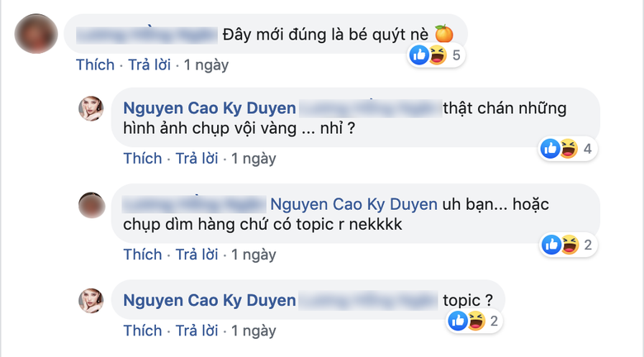Click like reaction icon with count 4
The image size is (644, 357).
pyautogui.click(x=551, y=149)
